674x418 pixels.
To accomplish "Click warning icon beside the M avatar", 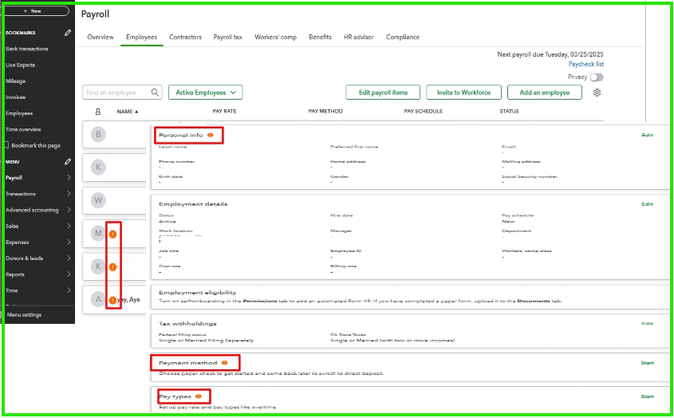I will 113,234.
